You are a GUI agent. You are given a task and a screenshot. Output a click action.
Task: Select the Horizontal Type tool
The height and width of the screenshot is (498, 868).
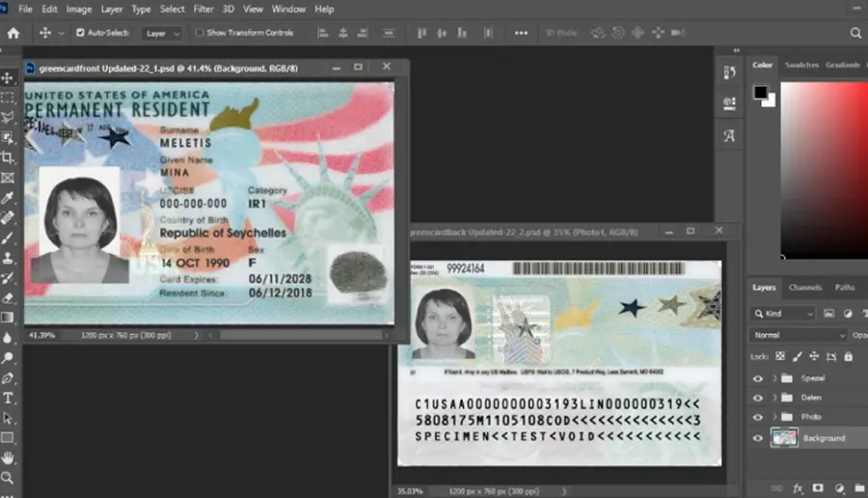pyautogui.click(x=7, y=398)
